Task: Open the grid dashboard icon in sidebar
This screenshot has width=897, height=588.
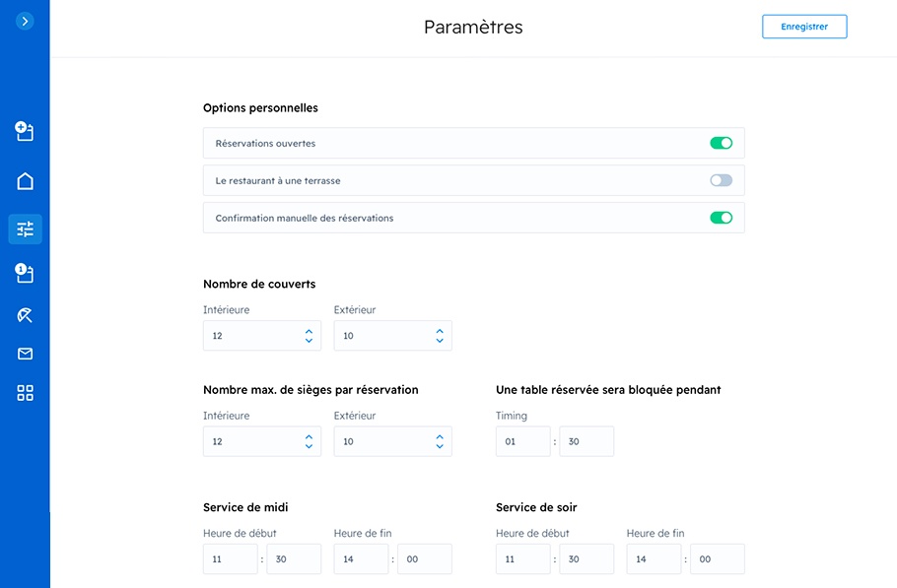Action: [25, 393]
